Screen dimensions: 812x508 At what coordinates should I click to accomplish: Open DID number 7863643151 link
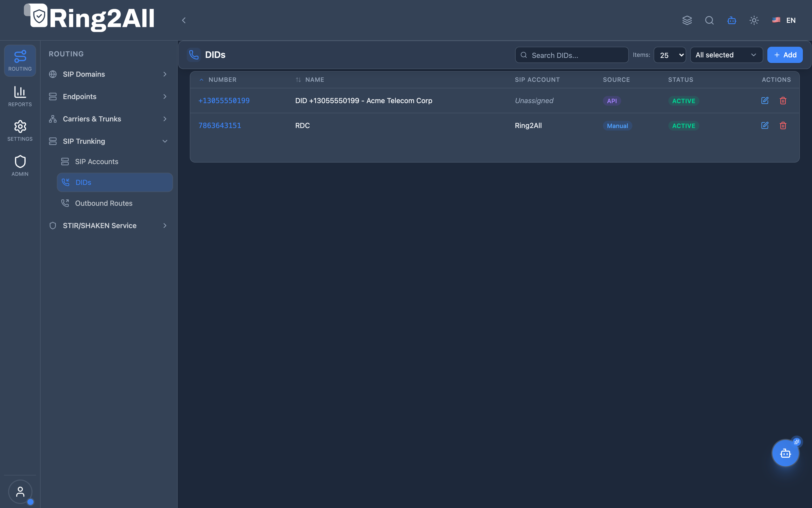220,125
